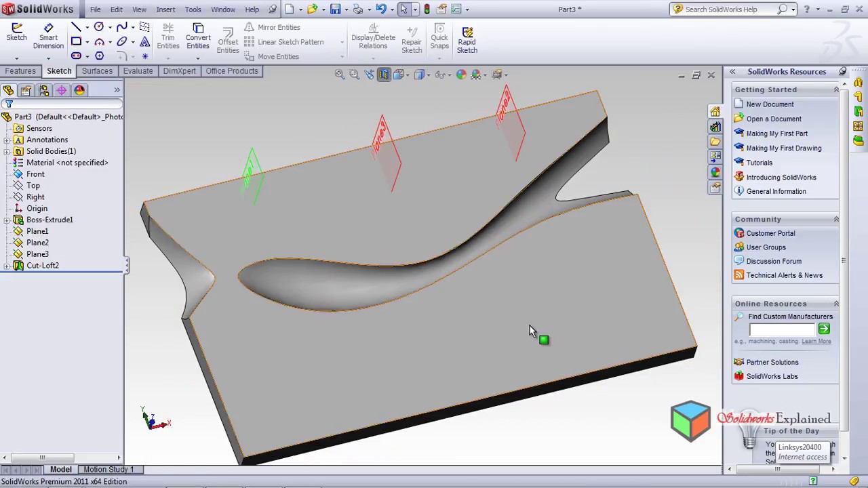
Task: Select the Spline sketch tool
Action: (121, 27)
